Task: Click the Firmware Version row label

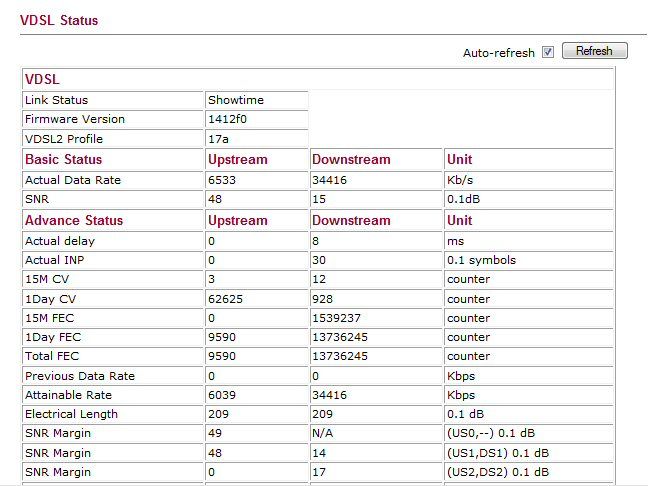Action: click(75, 119)
